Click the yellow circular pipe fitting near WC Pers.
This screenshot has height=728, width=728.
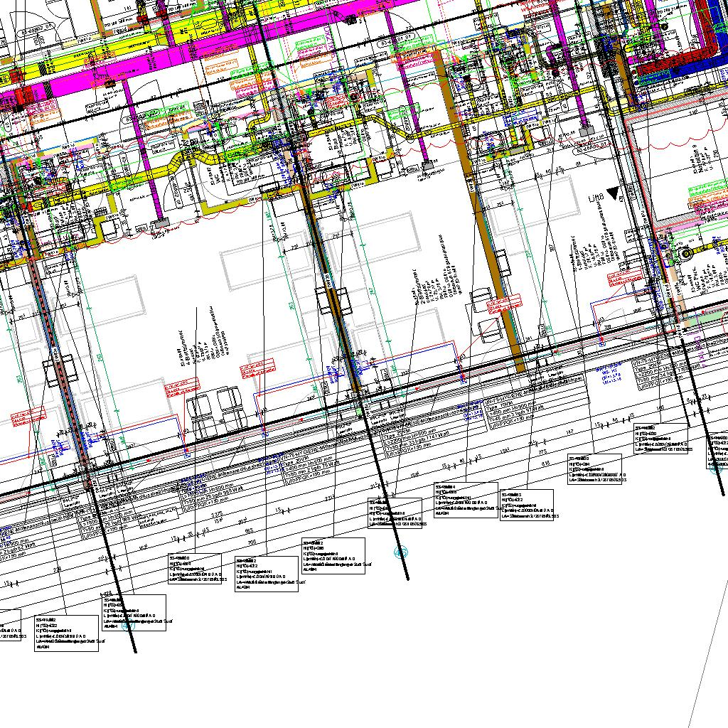[686, 253]
